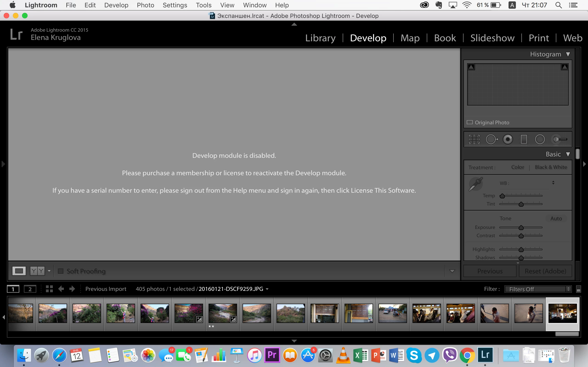The image size is (588, 367).
Task: Click the Exposure slider handle
Action: (x=521, y=228)
